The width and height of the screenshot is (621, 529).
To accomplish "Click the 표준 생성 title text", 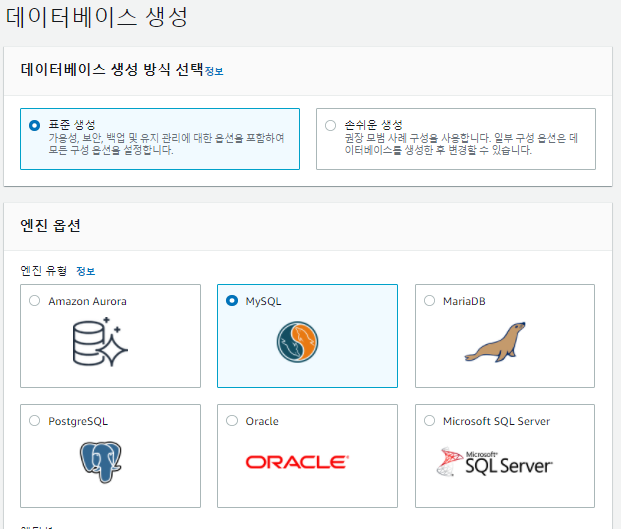I will pos(72,125).
